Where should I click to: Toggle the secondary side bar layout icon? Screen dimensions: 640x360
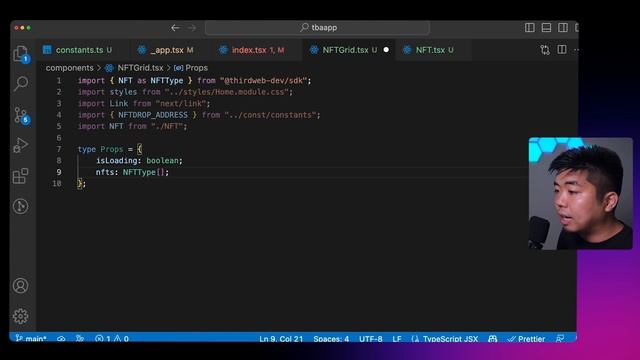click(562, 27)
